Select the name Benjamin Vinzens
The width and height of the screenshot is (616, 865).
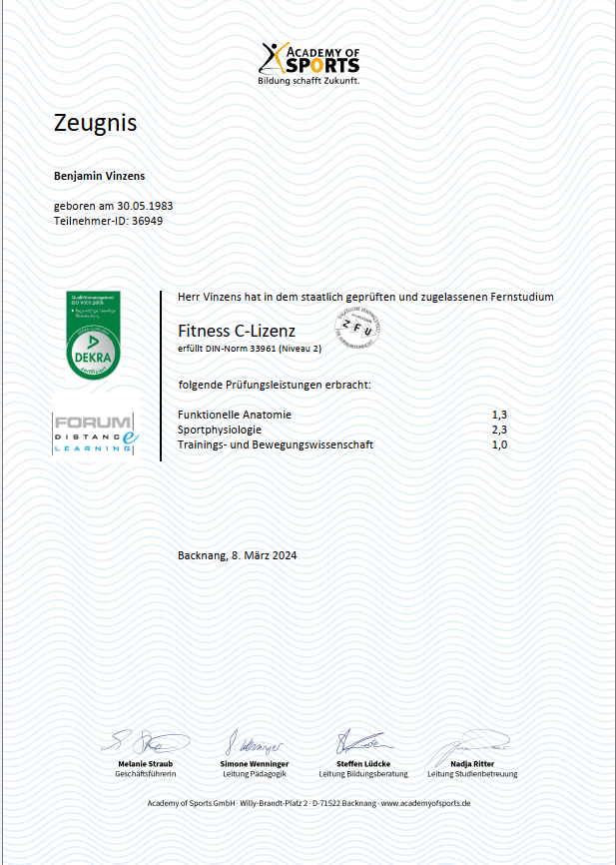[x=99, y=176]
